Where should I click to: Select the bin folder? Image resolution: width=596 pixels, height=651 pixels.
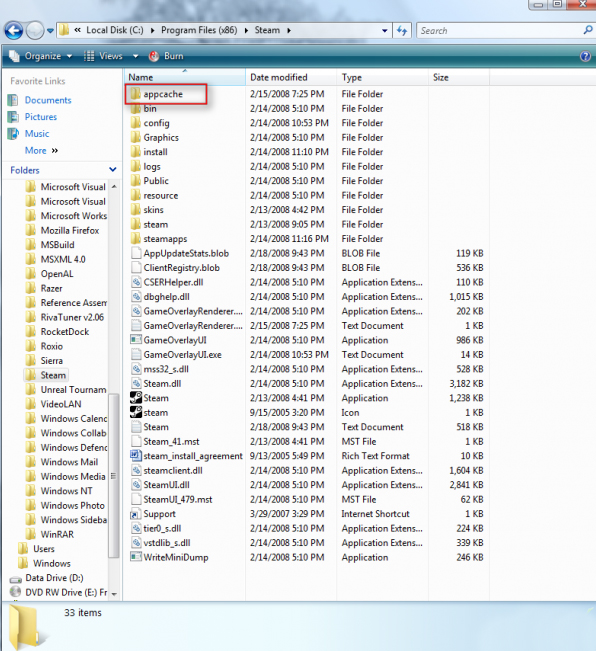144,108
